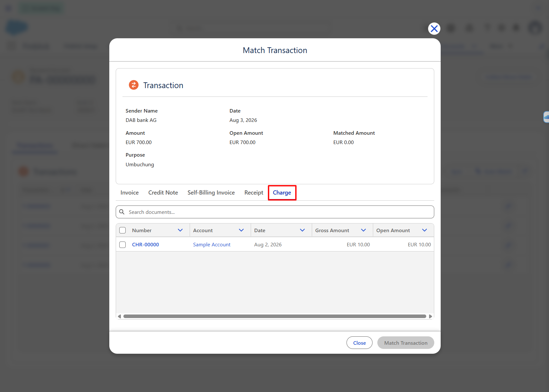
Task: Switch to the Invoice tab
Action: pos(130,193)
